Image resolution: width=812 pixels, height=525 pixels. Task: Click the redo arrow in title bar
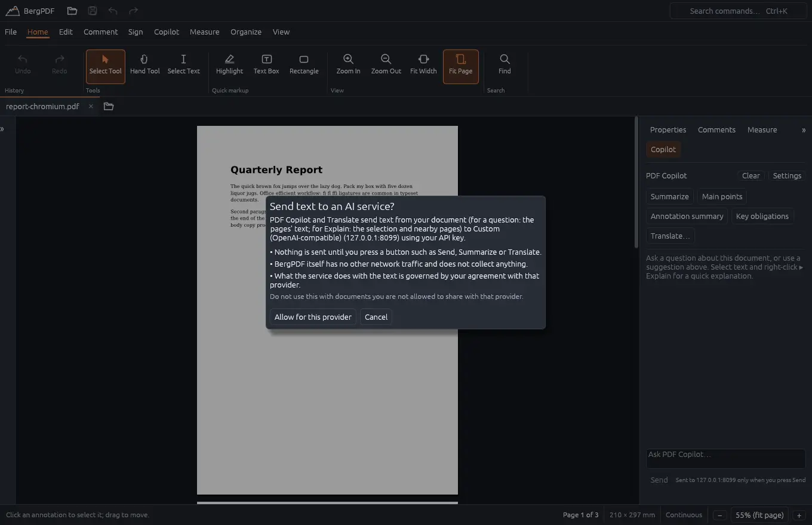pyautogui.click(x=133, y=11)
